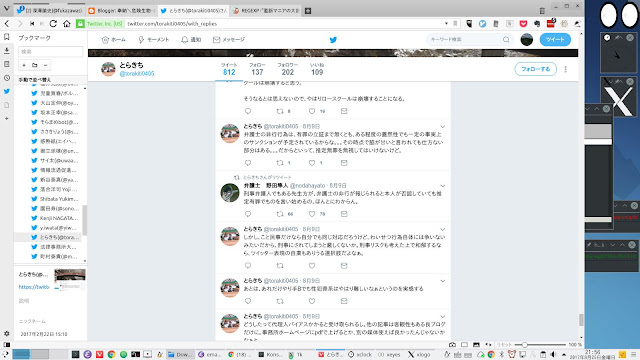Toggle the panel sidebar from status bar
The width and height of the screenshot is (640, 360).
click(x=7, y=345)
